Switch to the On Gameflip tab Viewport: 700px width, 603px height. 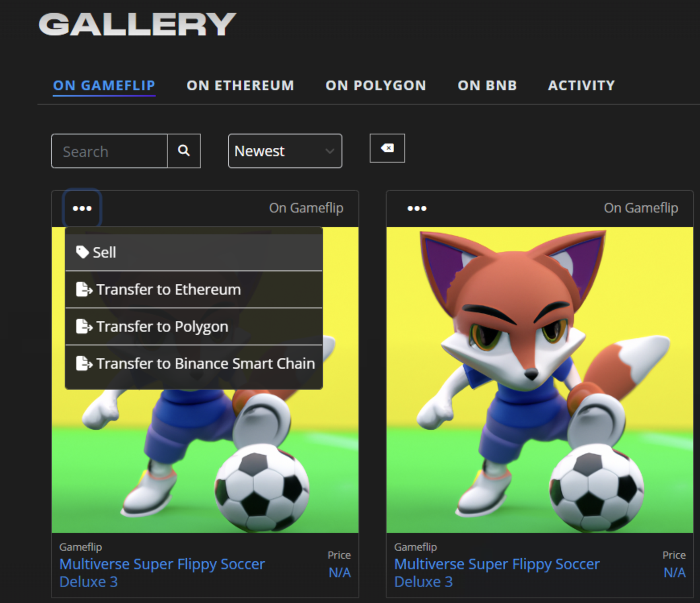pyautogui.click(x=104, y=85)
